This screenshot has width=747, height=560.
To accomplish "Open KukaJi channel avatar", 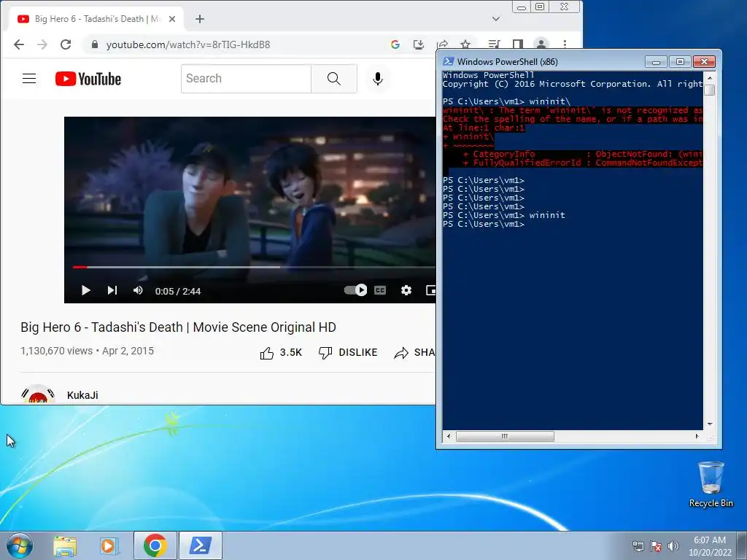I will pos(38,394).
